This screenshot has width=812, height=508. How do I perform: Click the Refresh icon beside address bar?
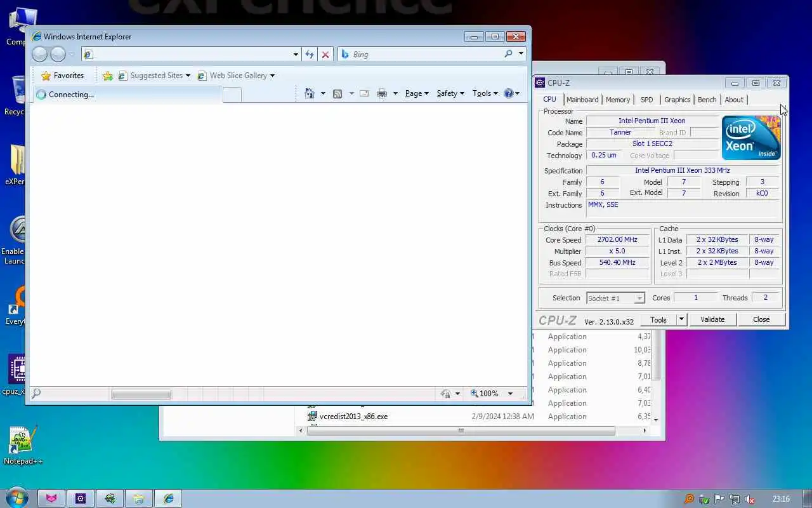[x=310, y=54]
